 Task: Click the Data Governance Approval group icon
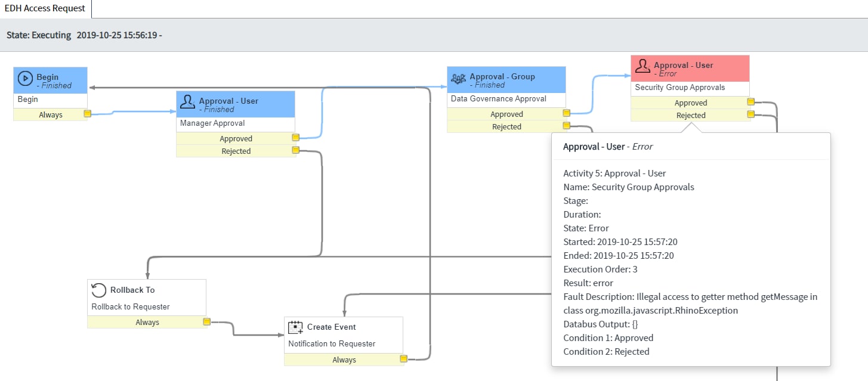click(x=458, y=78)
